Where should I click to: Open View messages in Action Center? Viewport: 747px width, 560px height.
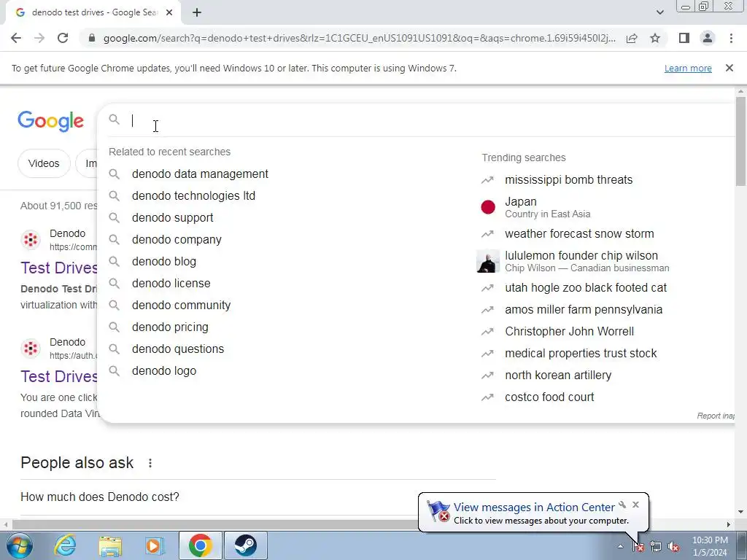(x=534, y=507)
